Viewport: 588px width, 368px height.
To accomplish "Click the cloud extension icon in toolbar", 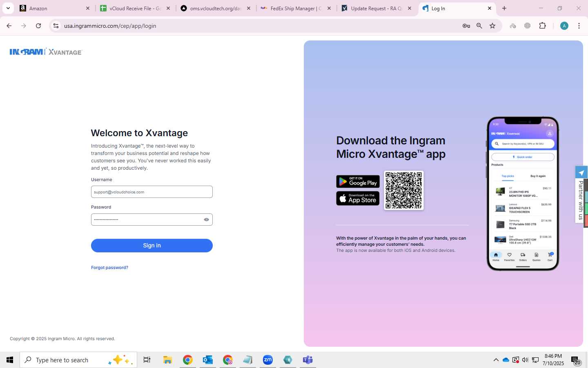I will 513,26.
